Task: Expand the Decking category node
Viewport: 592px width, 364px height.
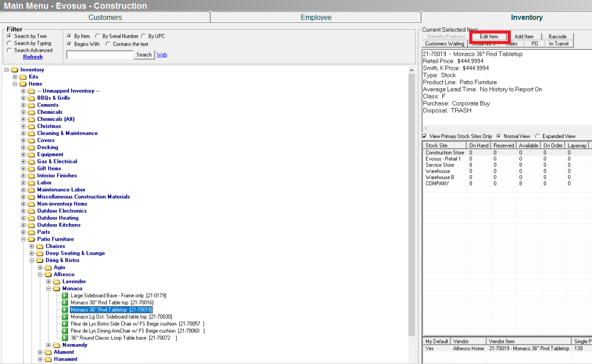Action: tap(23, 148)
